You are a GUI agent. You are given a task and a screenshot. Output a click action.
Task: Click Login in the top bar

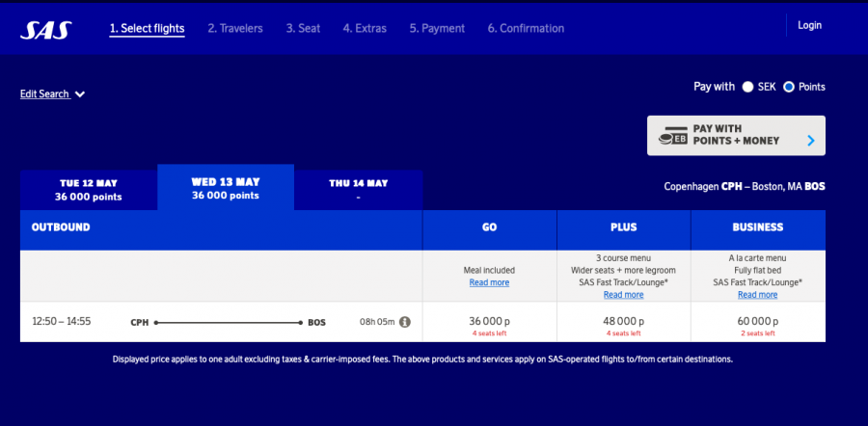point(809,25)
